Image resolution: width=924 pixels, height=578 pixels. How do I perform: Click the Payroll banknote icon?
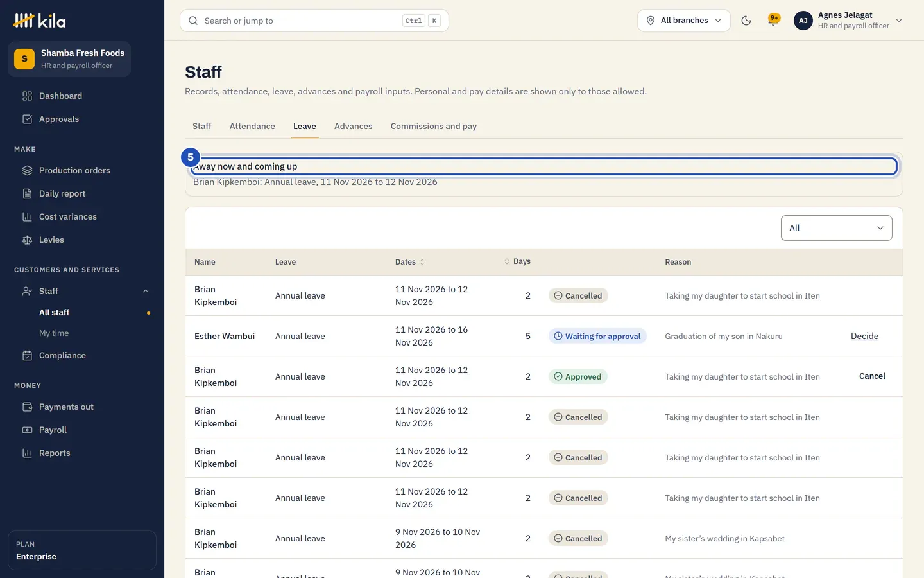coord(27,430)
